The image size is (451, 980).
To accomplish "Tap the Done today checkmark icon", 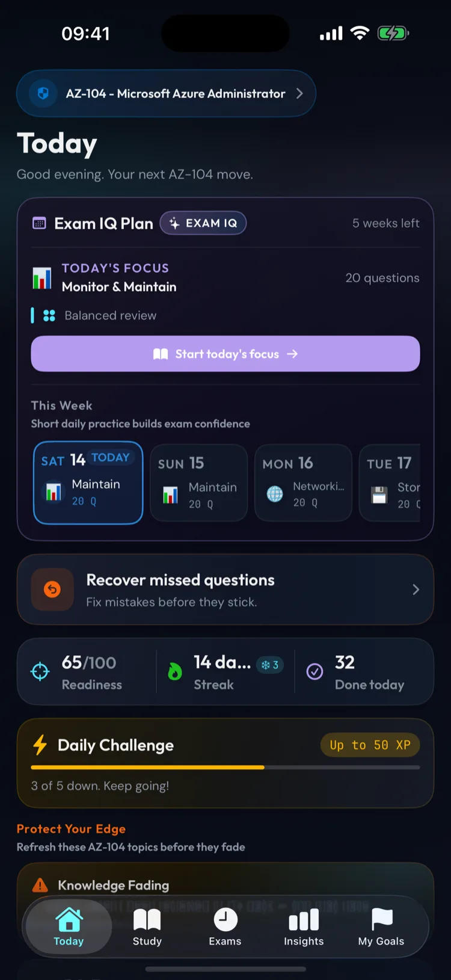I will point(314,671).
